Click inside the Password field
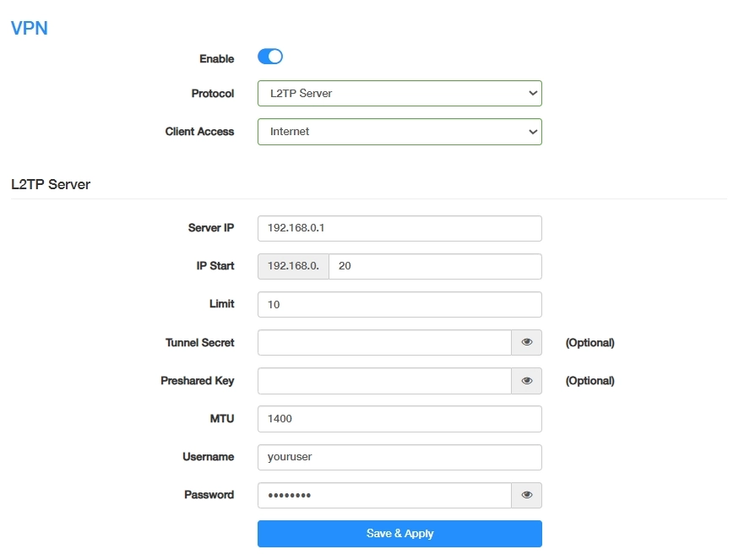Viewport: 739px width, 560px height. tap(384, 495)
